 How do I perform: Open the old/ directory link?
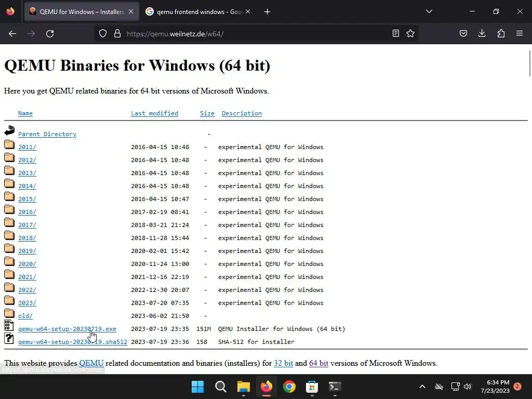25,316
